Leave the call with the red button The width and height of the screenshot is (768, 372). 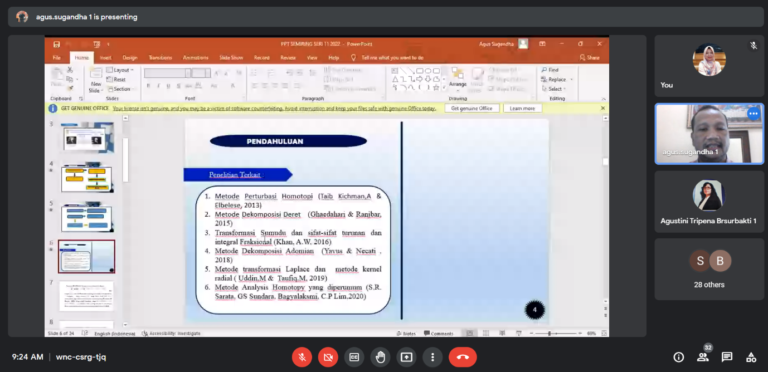tap(462, 357)
